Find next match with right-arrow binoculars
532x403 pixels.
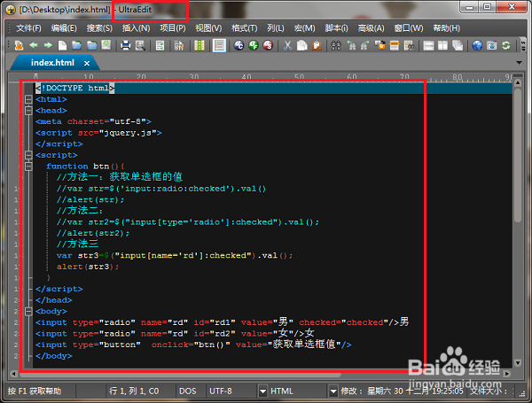coord(365,45)
